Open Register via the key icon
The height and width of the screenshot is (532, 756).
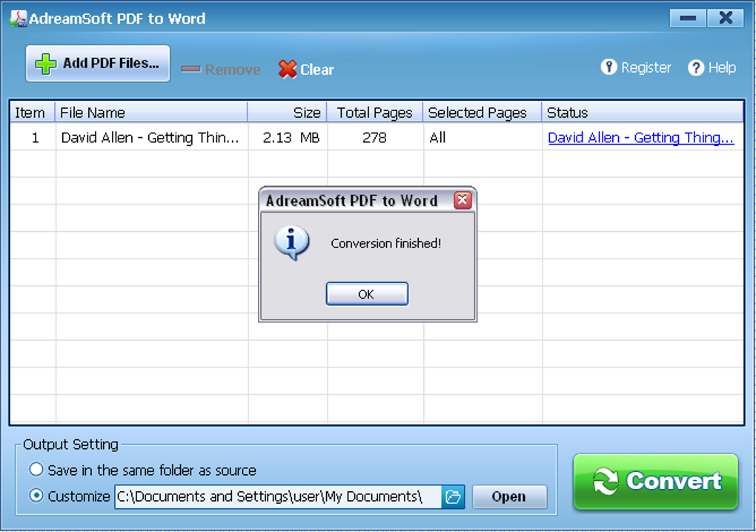[608, 67]
